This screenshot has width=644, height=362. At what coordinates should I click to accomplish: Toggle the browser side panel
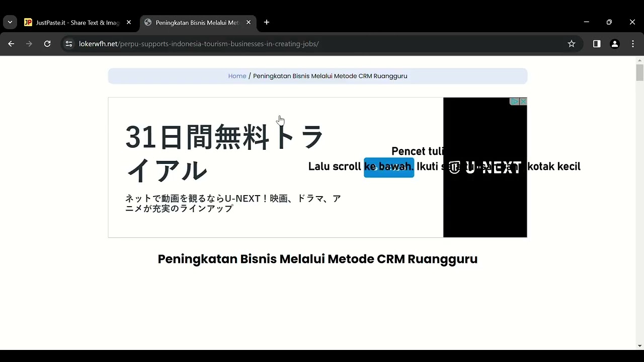click(x=597, y=44)
